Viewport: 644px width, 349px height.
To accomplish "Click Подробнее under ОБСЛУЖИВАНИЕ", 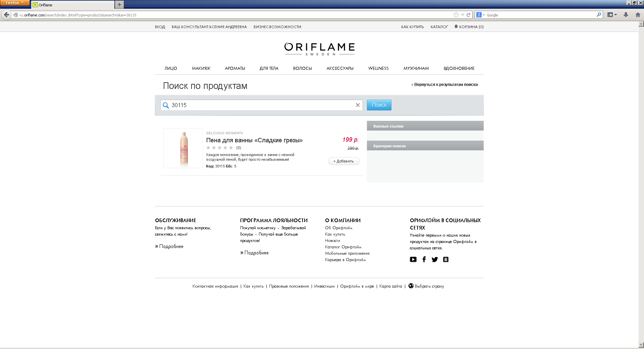I will pyautogui.click(x=171, y=246).
